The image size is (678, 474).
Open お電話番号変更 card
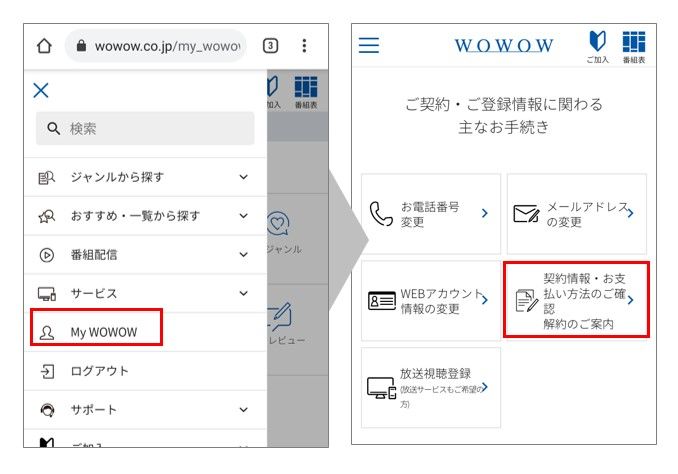point(431,214)
